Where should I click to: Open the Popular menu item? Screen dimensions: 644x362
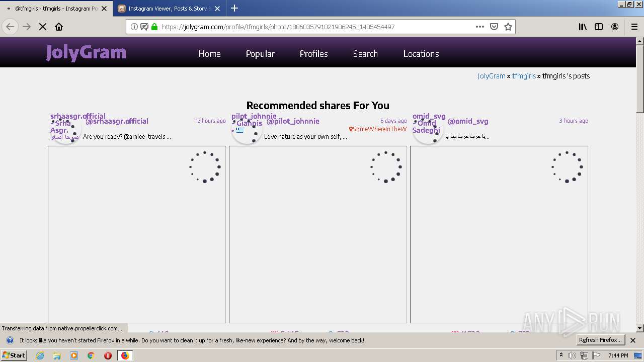click(x=260, y=54)
